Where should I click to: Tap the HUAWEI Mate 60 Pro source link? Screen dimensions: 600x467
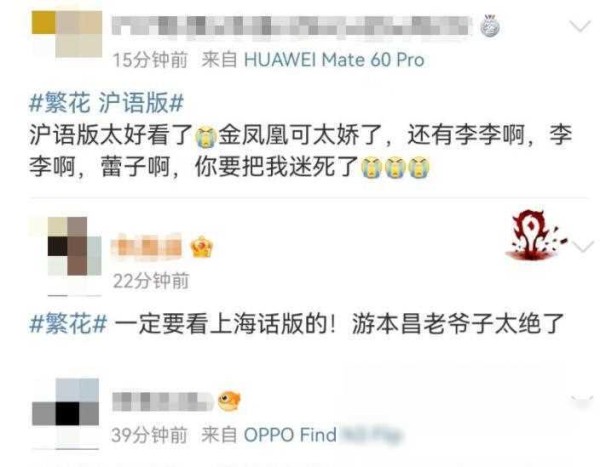click(x=334, y=60)
